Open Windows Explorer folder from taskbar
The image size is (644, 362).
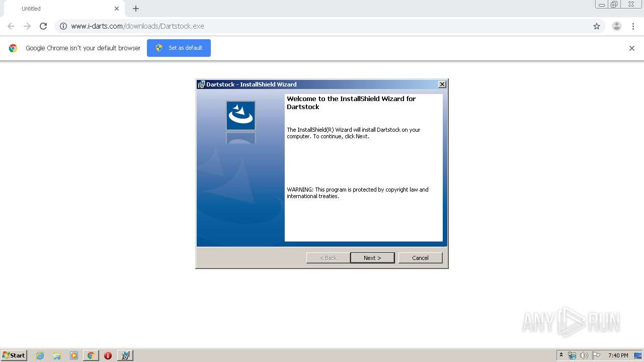click(57, 355)
